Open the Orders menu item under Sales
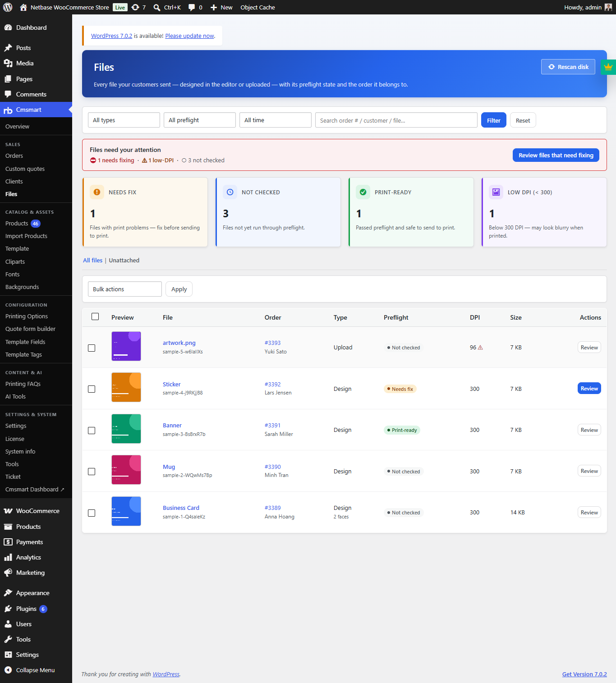Viewport: 616px width, 683px height. (x=14, y=156)
